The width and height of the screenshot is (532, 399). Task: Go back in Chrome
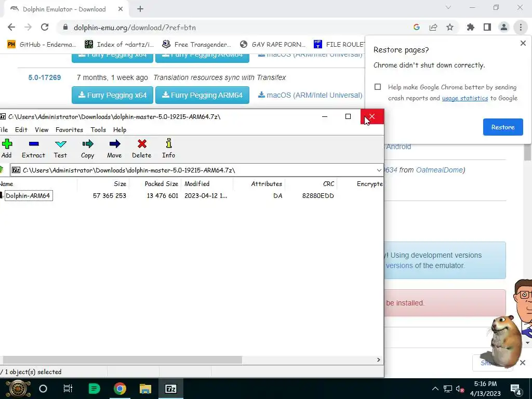11,28
